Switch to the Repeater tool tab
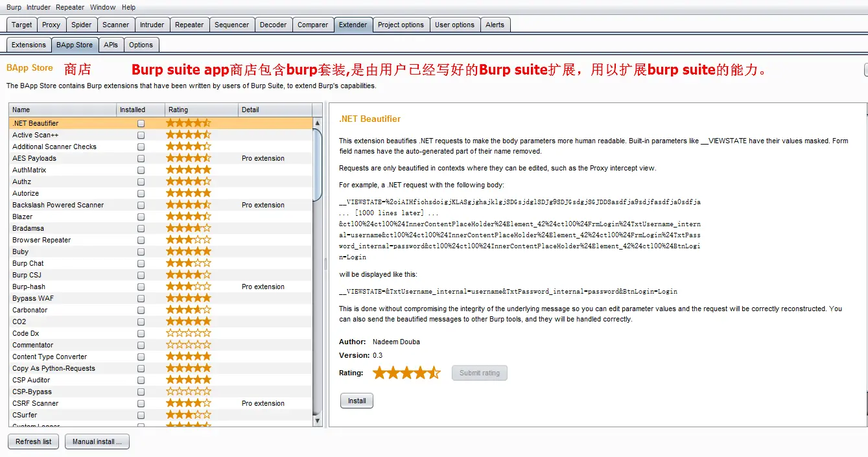 click(x=189, y=25)
